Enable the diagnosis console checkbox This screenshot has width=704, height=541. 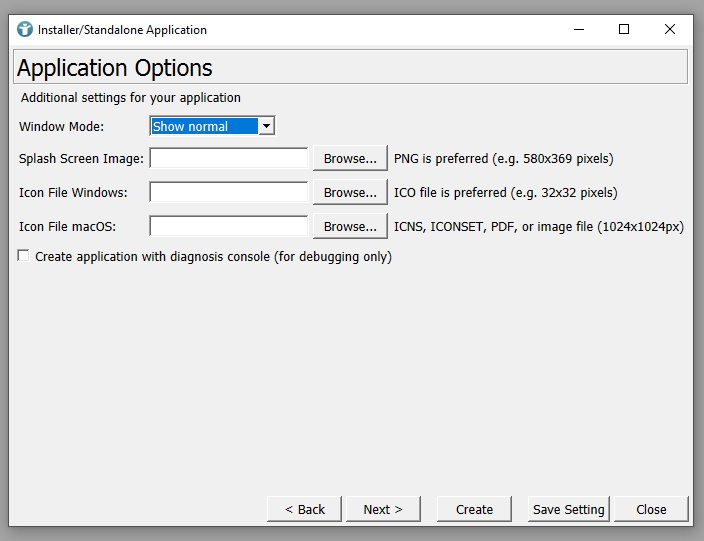coord(24,257)
